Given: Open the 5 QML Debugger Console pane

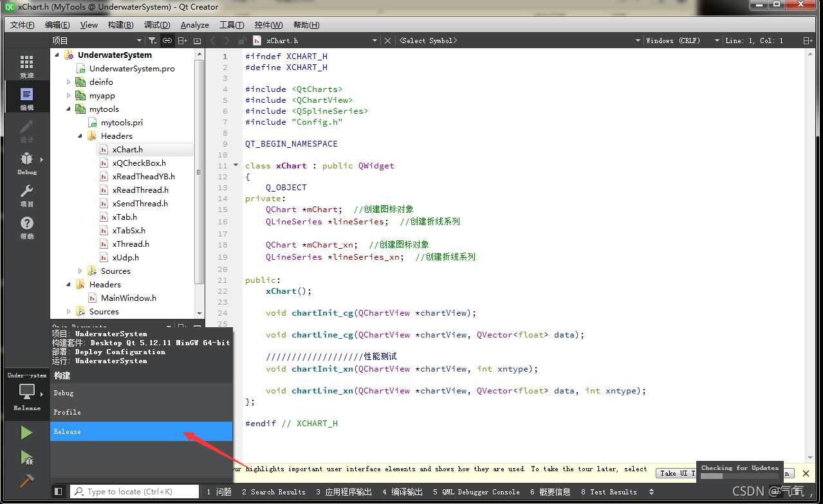Looking at the screenshot, I should pos(476,492).
